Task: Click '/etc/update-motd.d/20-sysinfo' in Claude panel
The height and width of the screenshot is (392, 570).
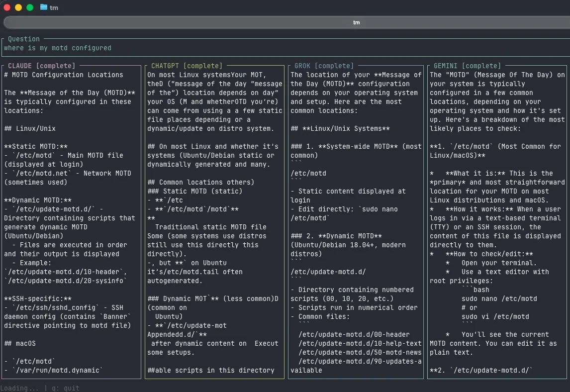Action: click(x=66, y=281)
